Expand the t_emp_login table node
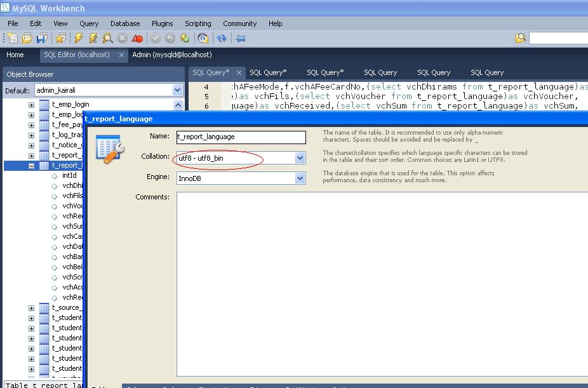Screen dimensions: 588x388 32,105
